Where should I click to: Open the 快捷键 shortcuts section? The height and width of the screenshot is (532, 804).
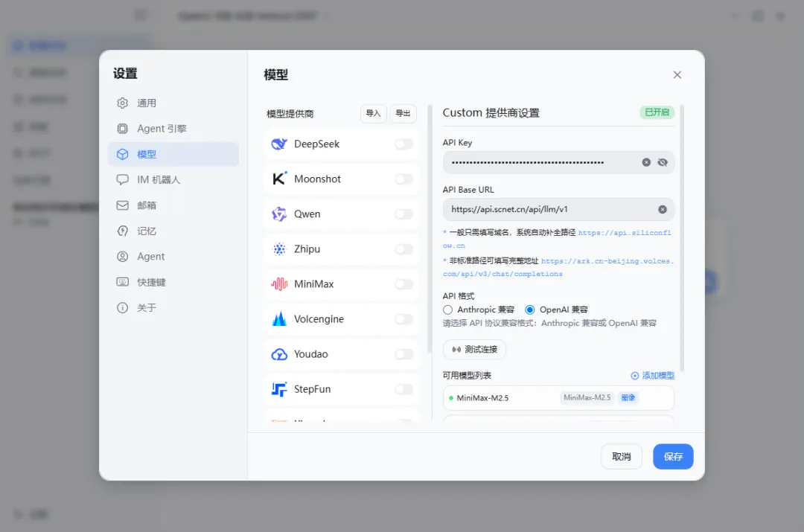coord(173,283)
